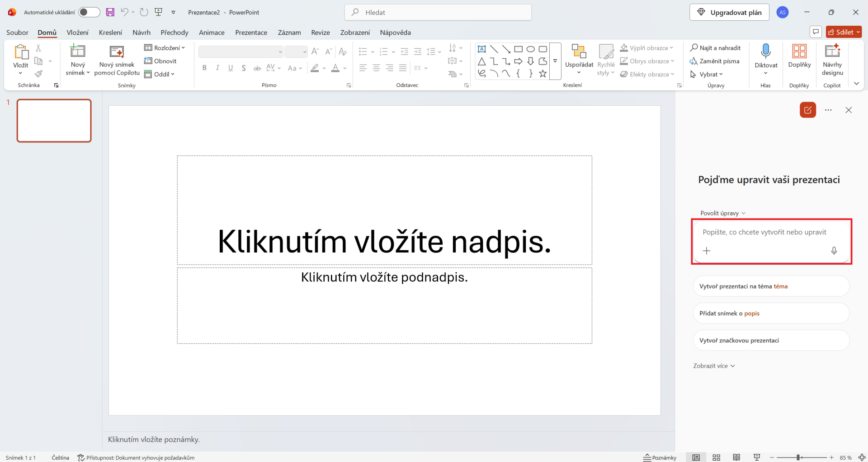Open Návrhy designu Copilot icon
The image size is (868, 462).
pos(832,51)
